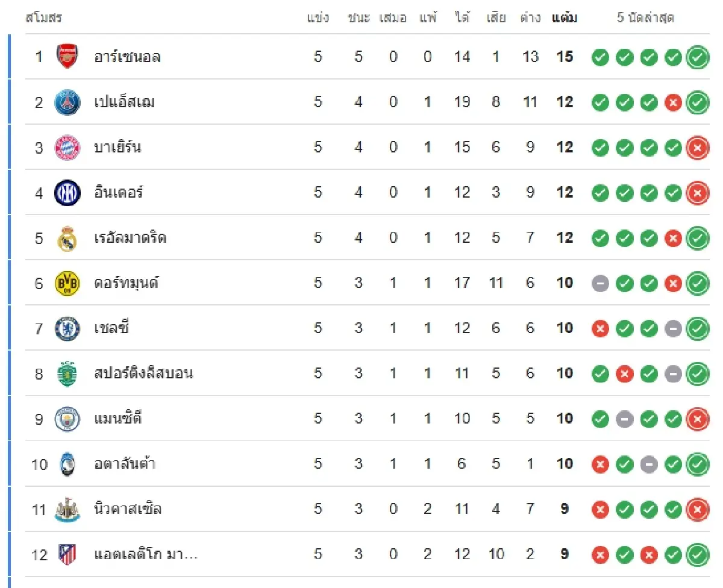Click the 5 นัดล่าสุด column header
The height and width of the screenshot is (588, 723).
pyautogui.click(x=645, y=18)
